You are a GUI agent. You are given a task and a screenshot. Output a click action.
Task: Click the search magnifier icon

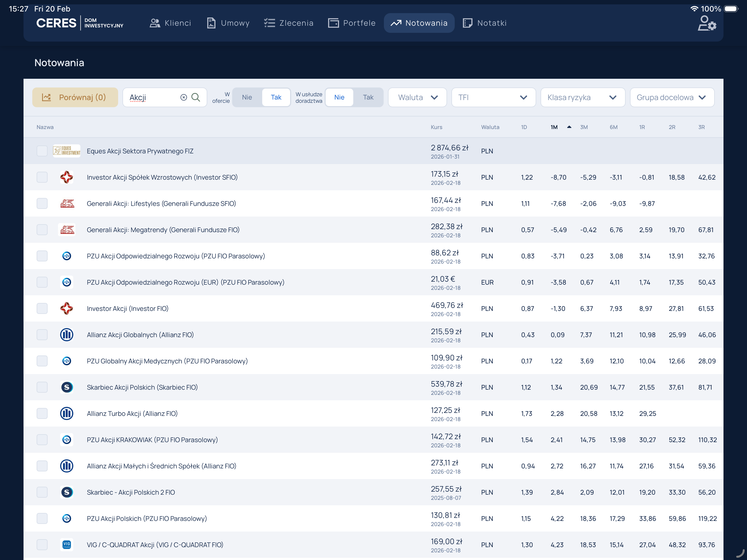[196, 97]
